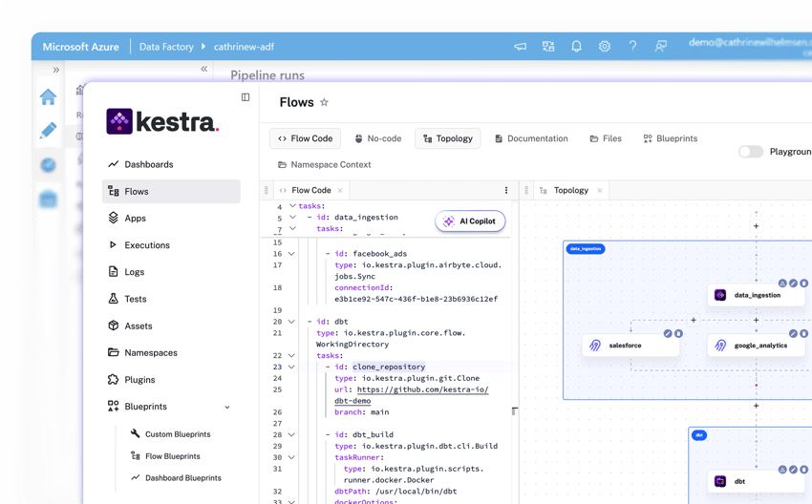
Task: Select Executions in the sidebar
Action: coord(146,245)
